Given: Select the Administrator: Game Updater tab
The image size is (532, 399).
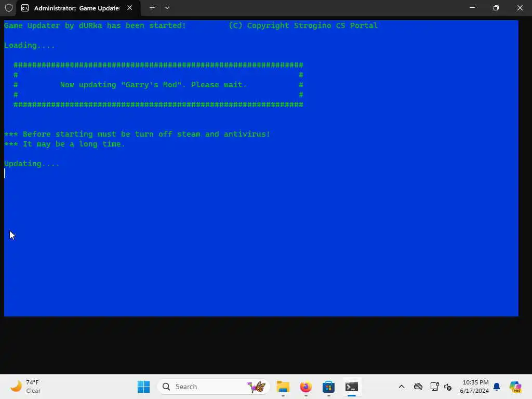Looking at the screenshot, I should 77,8.
